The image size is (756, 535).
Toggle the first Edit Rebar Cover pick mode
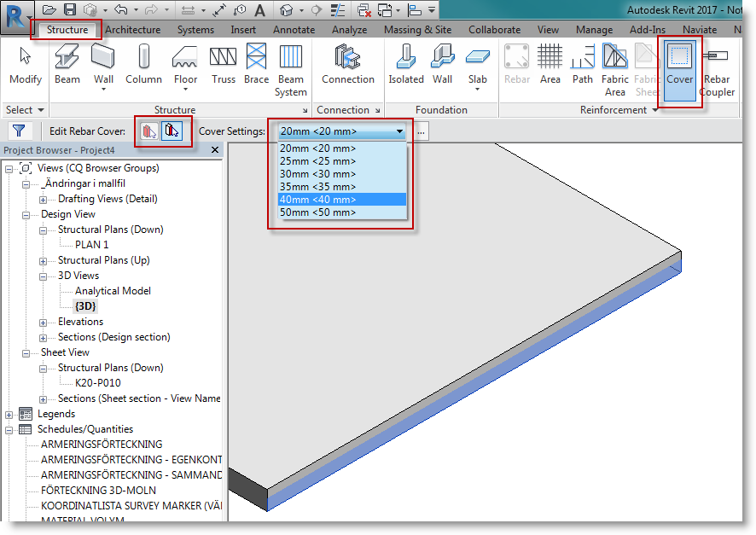pos(148,131)
